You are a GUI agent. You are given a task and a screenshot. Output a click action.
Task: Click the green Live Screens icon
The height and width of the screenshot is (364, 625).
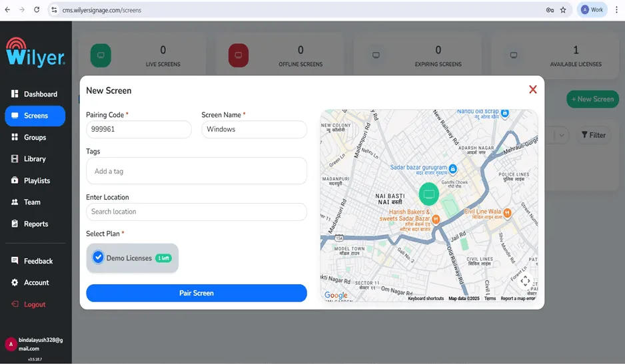101,55
